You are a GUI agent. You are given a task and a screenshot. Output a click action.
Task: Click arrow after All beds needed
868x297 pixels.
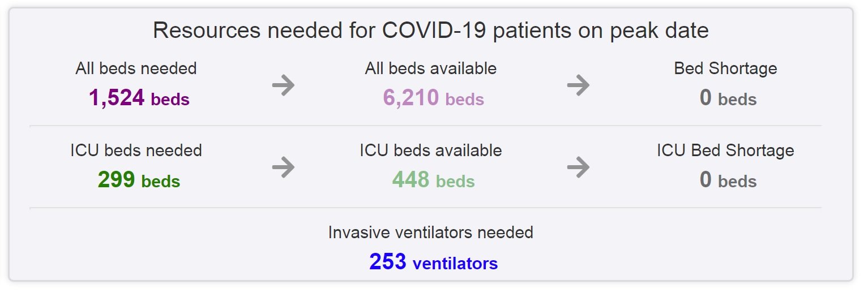284,85
